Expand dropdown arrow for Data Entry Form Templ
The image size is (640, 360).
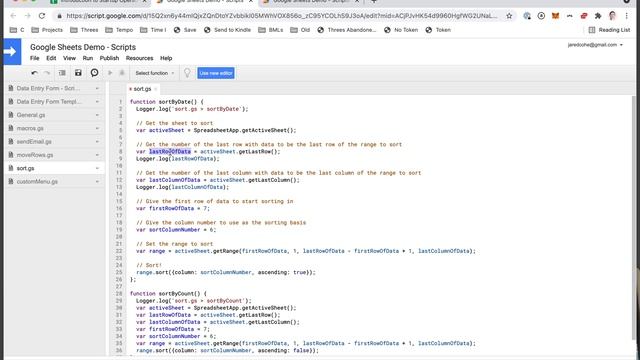97,102
